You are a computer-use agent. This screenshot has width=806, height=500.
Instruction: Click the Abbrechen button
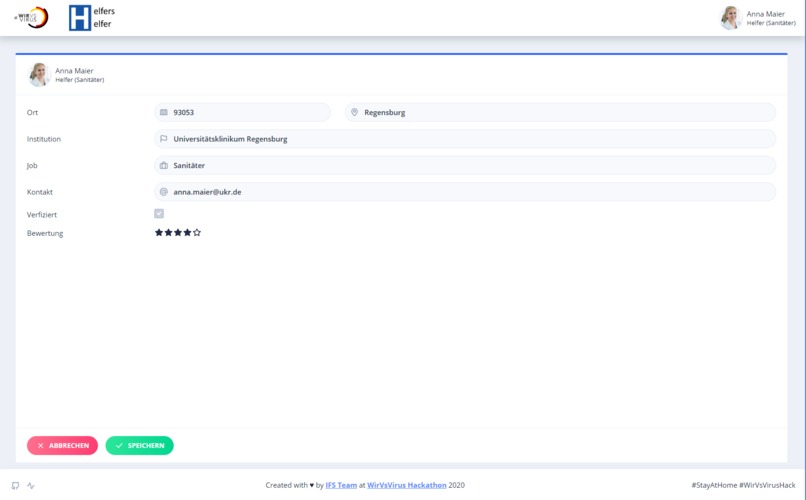[x=62, y=446]
